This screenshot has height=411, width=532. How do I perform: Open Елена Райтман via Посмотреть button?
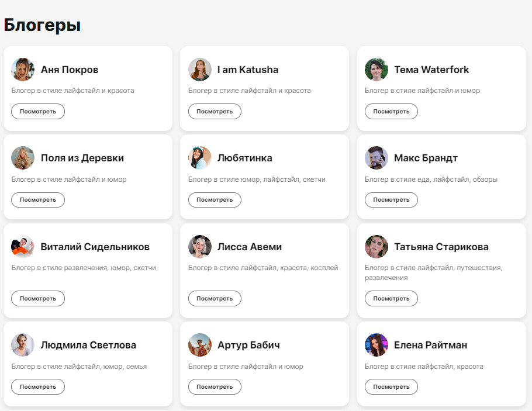click(x=391, y=387)
